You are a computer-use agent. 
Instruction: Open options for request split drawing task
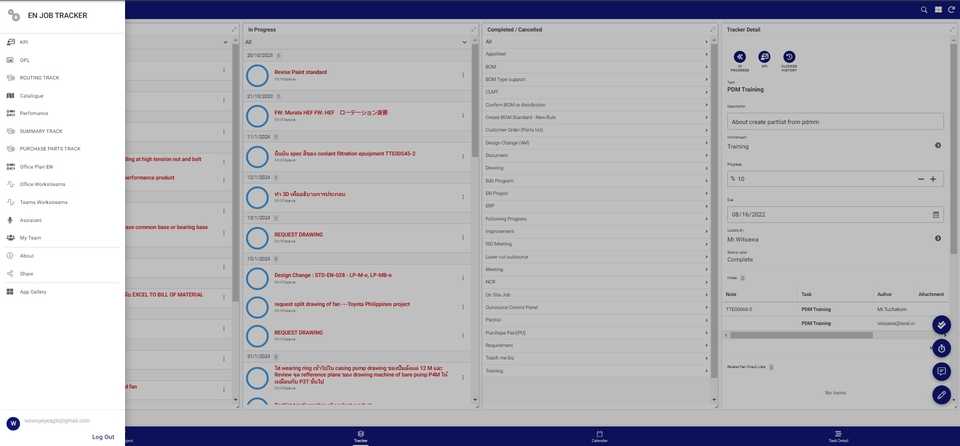[463, 307]
